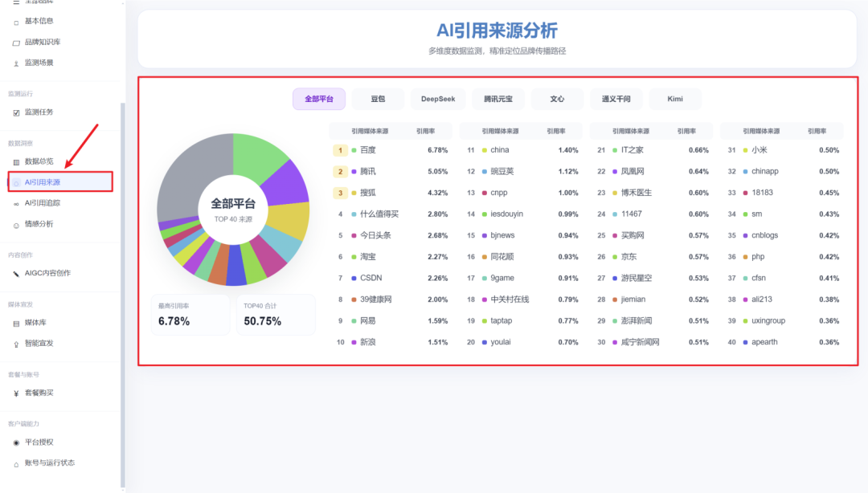
Task: Switch to the 豆包 tab
Action: point(378,99)
